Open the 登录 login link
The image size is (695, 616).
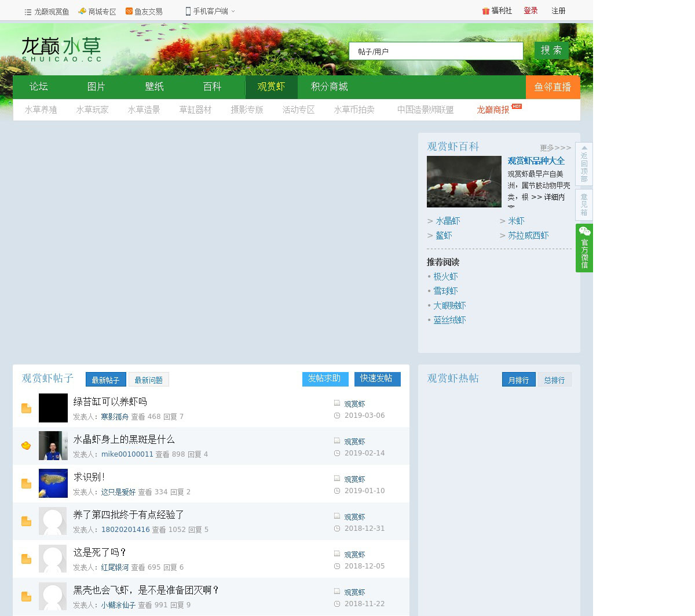tap(531, 11)
